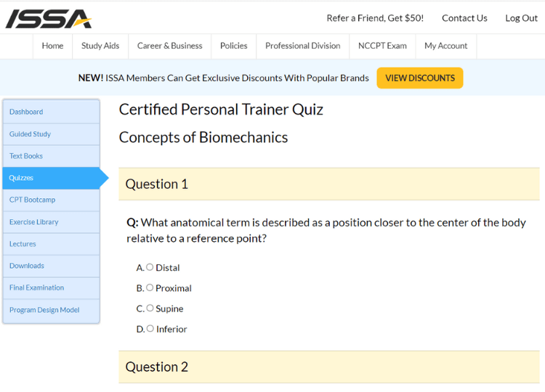Click the View Discounts button
The height and width of the screenshot is (392, 545).
420,78
